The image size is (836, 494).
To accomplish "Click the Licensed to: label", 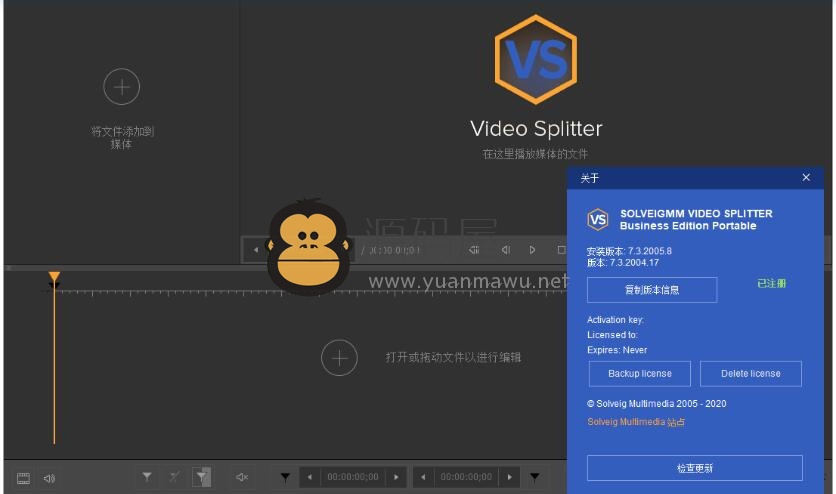I will click(x=612, y=335).
